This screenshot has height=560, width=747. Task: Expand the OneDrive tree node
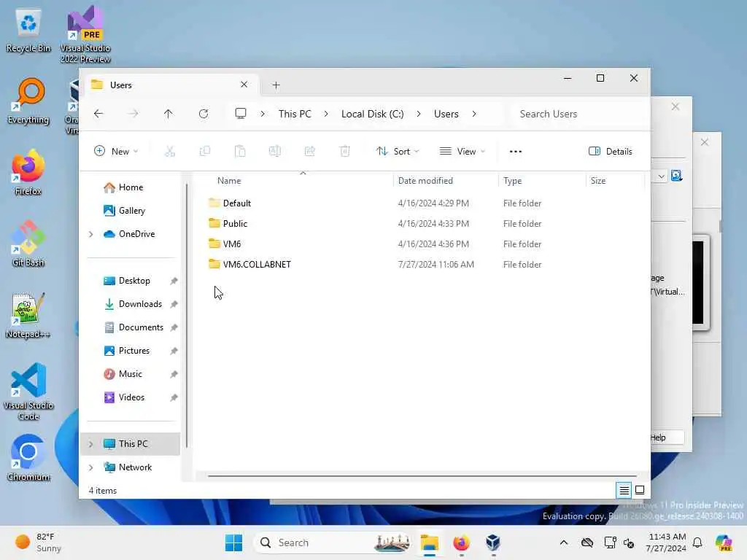coord(91,234)
